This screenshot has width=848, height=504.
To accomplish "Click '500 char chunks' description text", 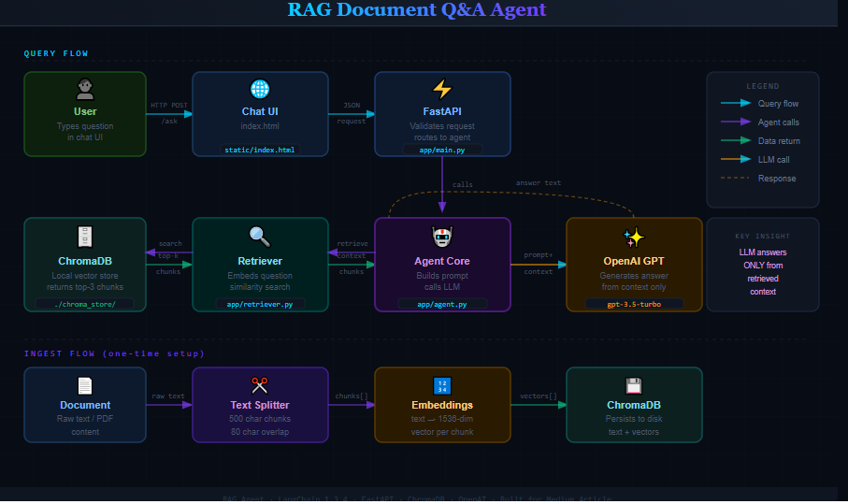I will pyautogui.click(x=260, y=419).
